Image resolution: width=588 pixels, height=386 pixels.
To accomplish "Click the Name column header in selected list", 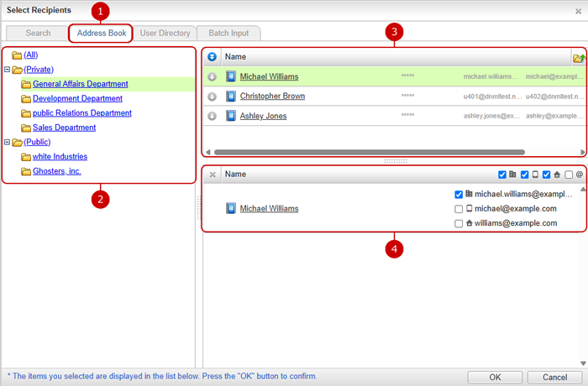I will coord(235,175).
